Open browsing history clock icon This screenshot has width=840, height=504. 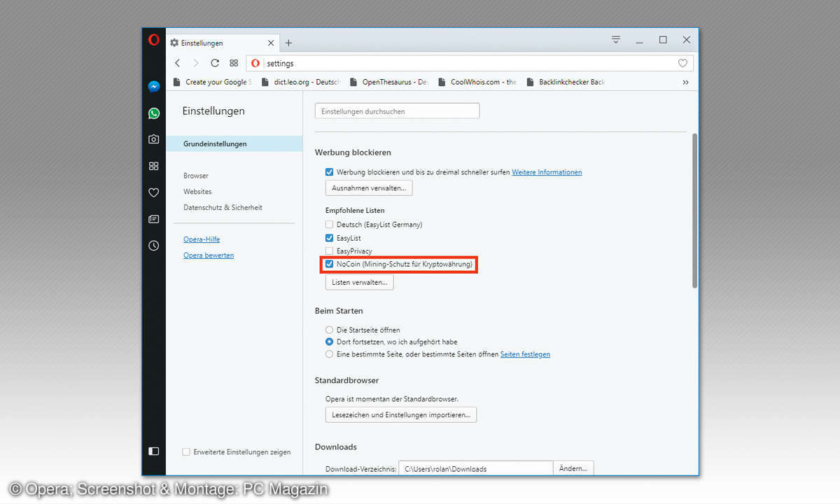pyautogui.click(x=154, y=246)
